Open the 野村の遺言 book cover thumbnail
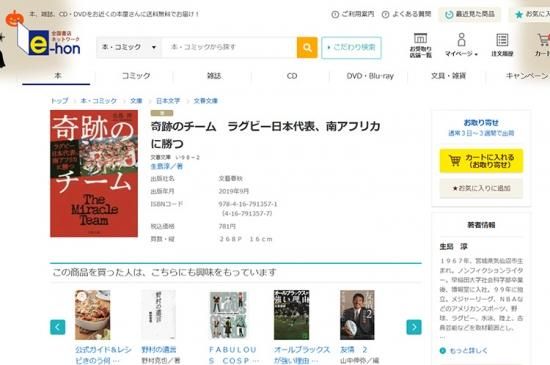 pyautogui.click(x=159, y=315)
